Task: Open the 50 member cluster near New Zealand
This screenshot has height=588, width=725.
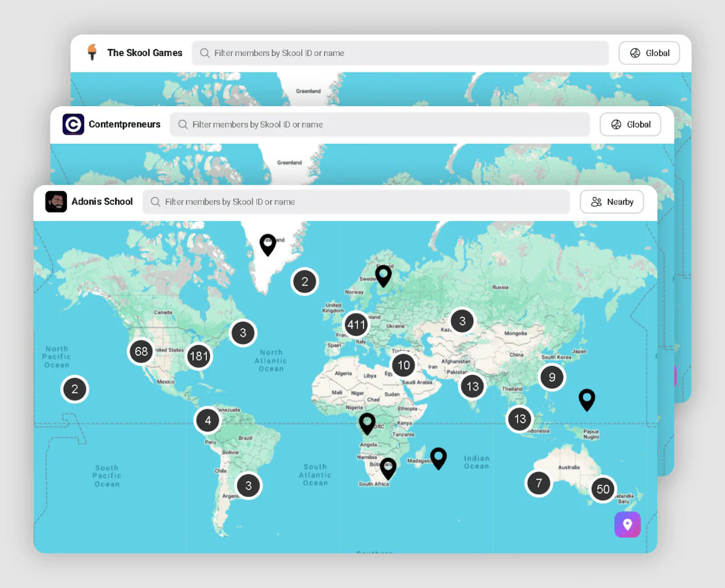Action: point(602,489)
